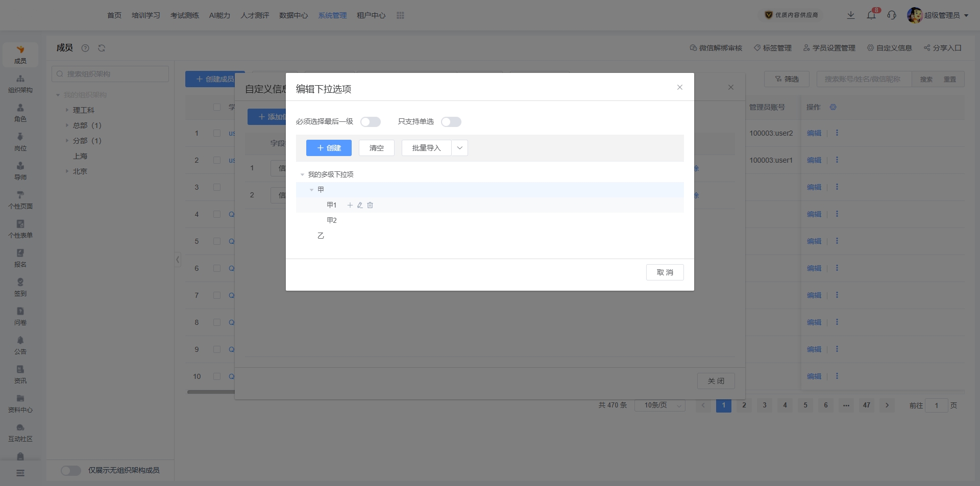Open the customer service headset icon

tap(892, 15)
